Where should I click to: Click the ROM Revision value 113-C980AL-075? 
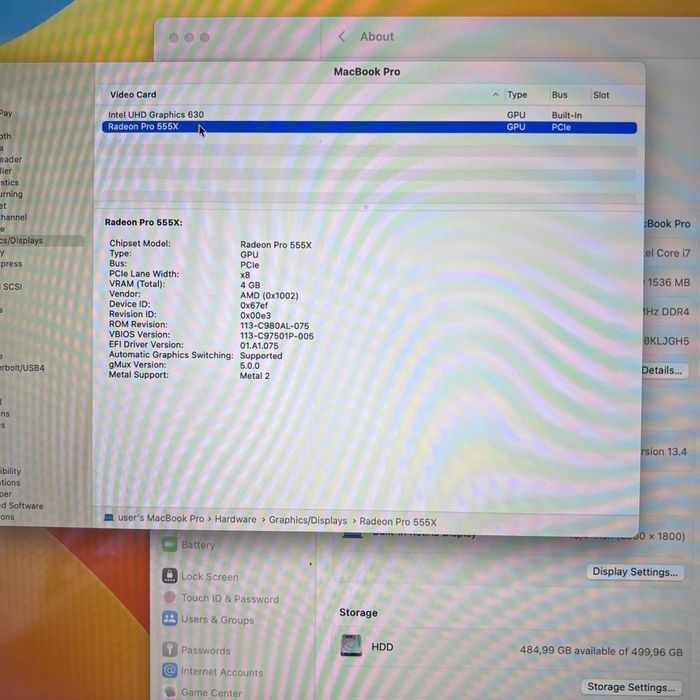tap(275, 326)
